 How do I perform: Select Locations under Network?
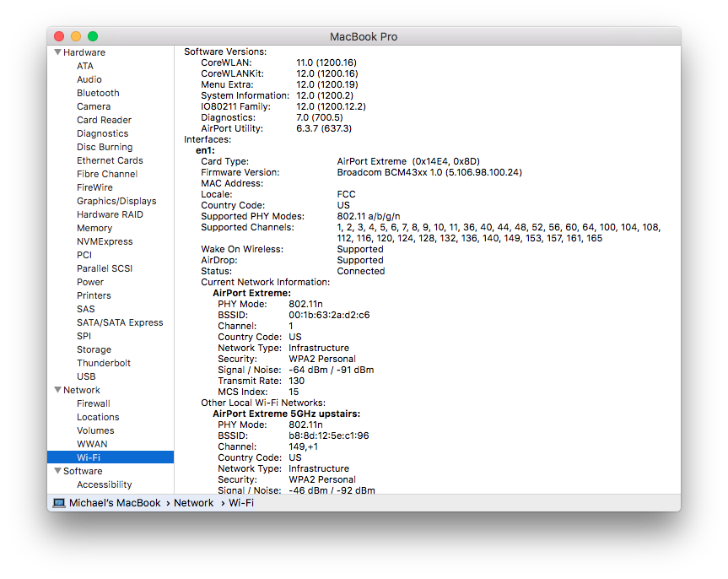tap(98, 417)
